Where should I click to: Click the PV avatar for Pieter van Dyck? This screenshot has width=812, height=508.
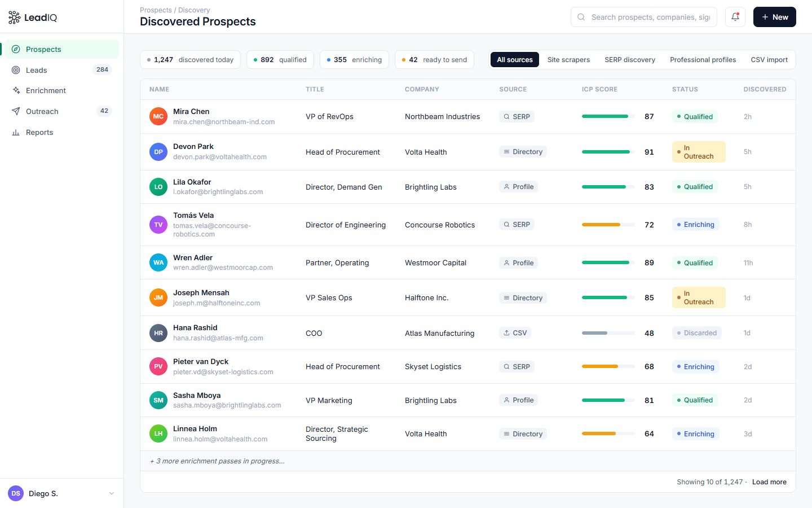pos(158,366)
